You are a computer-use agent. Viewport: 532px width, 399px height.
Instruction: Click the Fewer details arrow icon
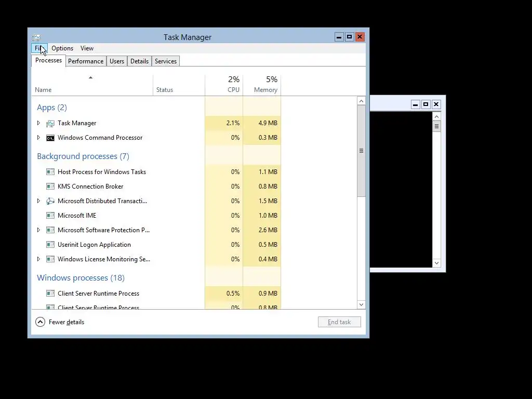coord(40,322)
